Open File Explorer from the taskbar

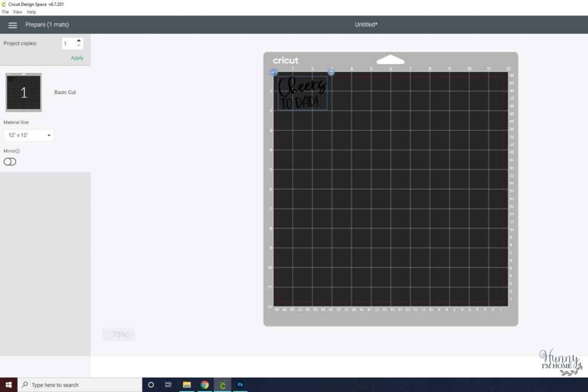[187, 385]
